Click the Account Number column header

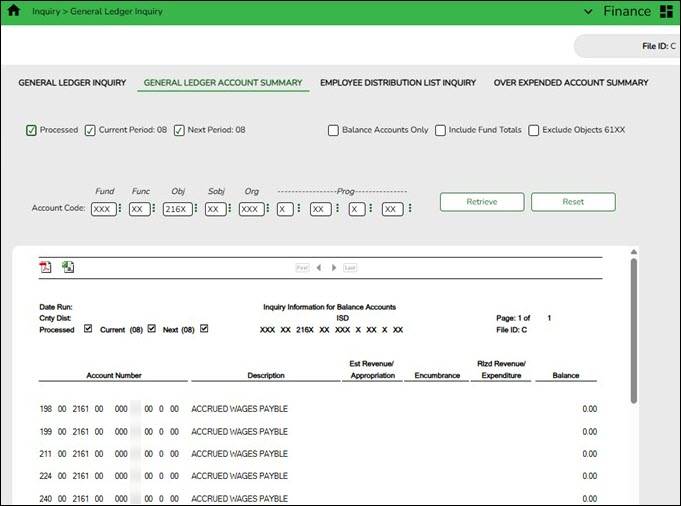(x=114, y=375)
